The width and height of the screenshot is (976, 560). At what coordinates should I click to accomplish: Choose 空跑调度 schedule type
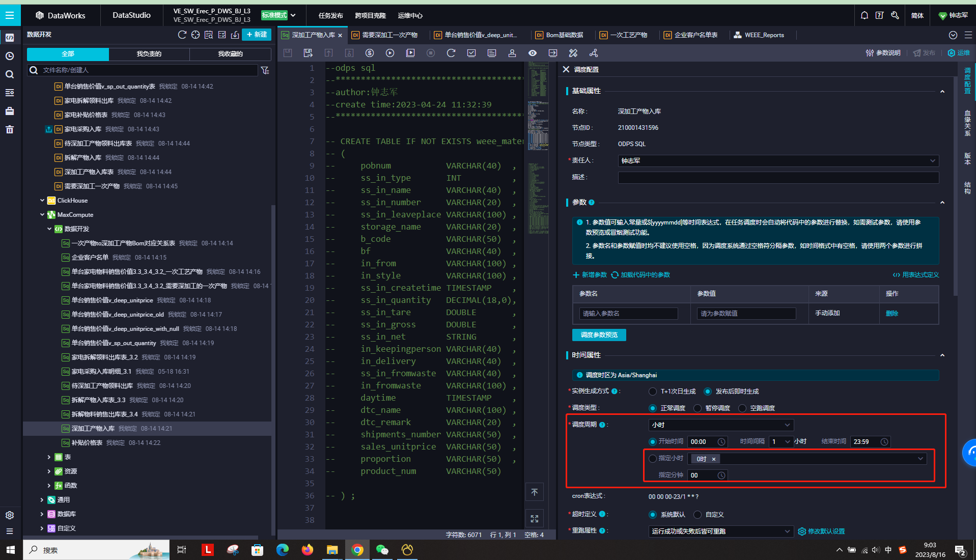(x=742, y=408)
